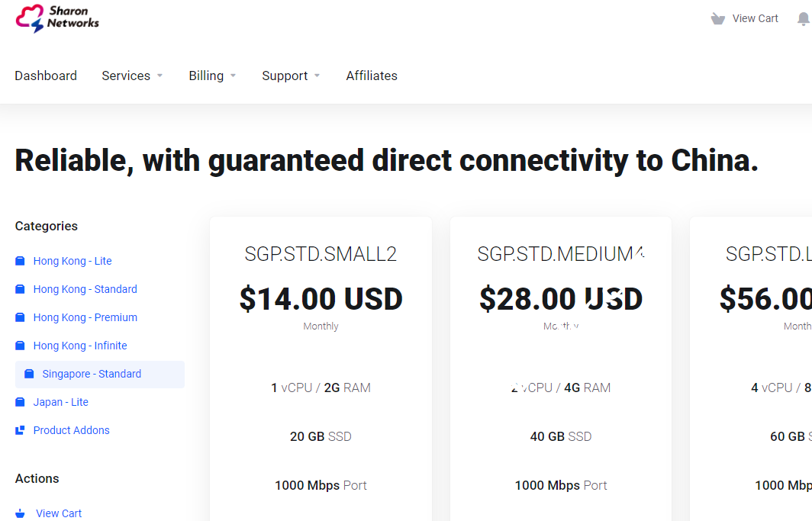Click the shopping cart icon in header
812x521 pixels.
[717, 19]
